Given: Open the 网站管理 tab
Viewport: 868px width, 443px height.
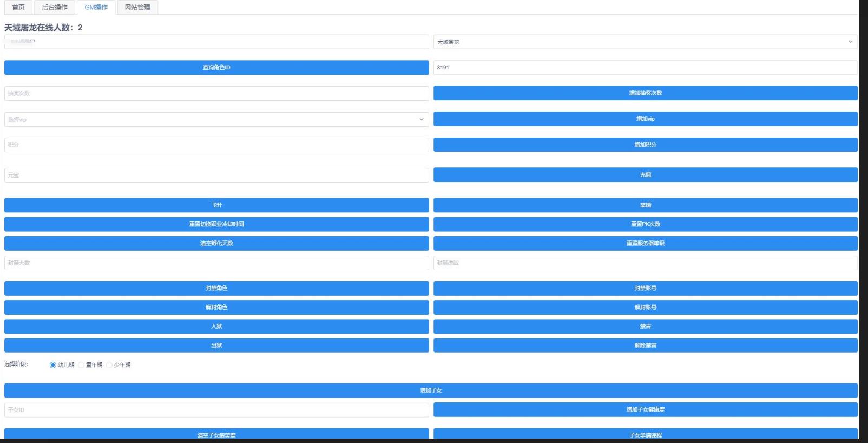Looking at the screenshot, I should (137, 7).
